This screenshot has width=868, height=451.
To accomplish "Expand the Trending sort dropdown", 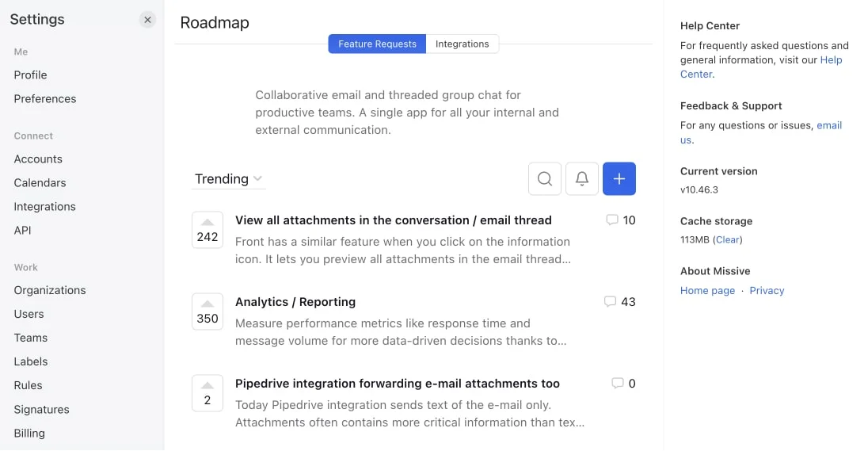I will [229, 179].
